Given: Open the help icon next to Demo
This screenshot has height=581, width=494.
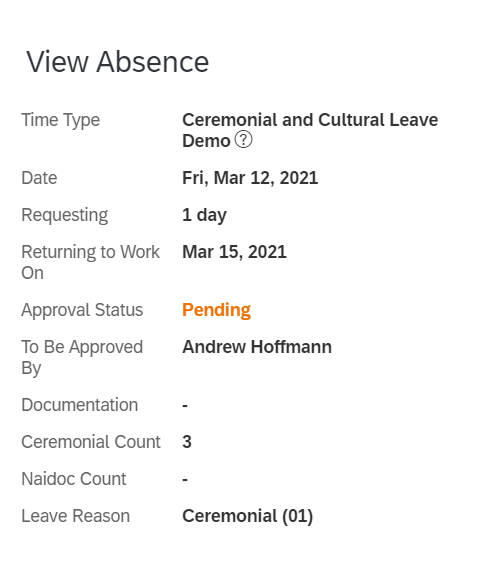Looking at the screenshot, I should [x=243, y=140].
